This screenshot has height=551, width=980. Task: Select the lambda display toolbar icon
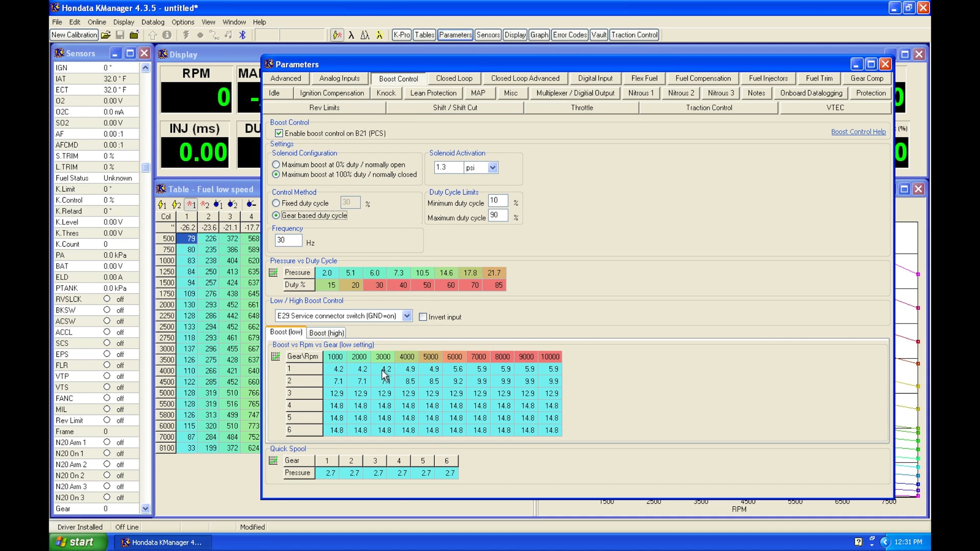352,35
